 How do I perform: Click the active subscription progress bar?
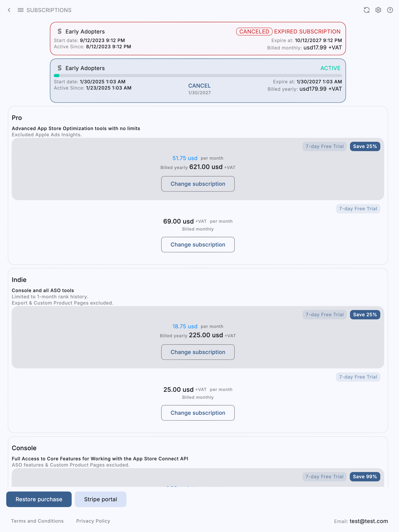pos(198,76)
